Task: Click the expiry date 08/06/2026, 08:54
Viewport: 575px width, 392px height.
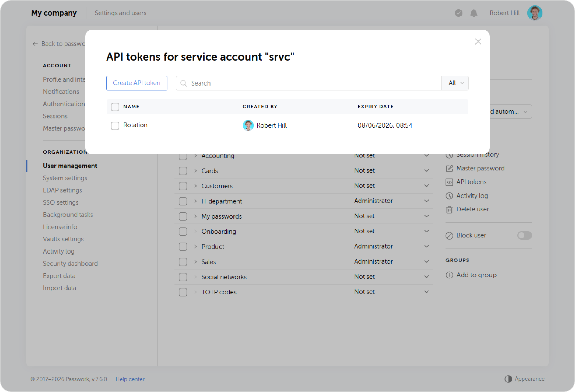Action: pos(385,125)
